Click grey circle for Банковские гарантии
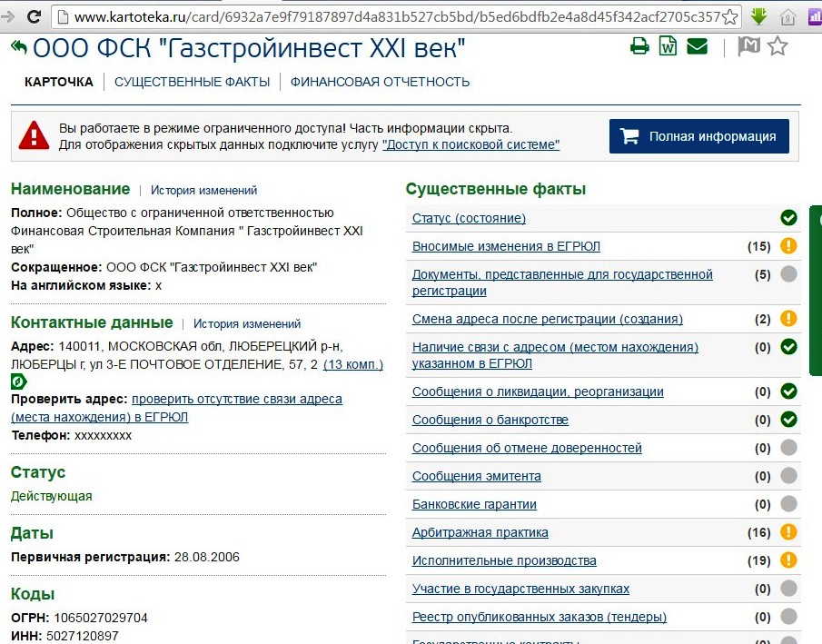The height and width of the screenshot is (644, 822). pyautogui.click(x=788, y=503)
